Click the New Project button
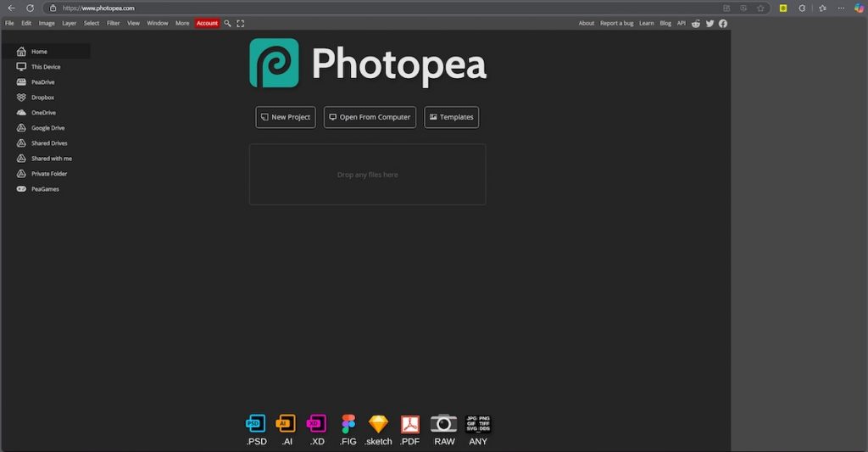 coord(286,117)
